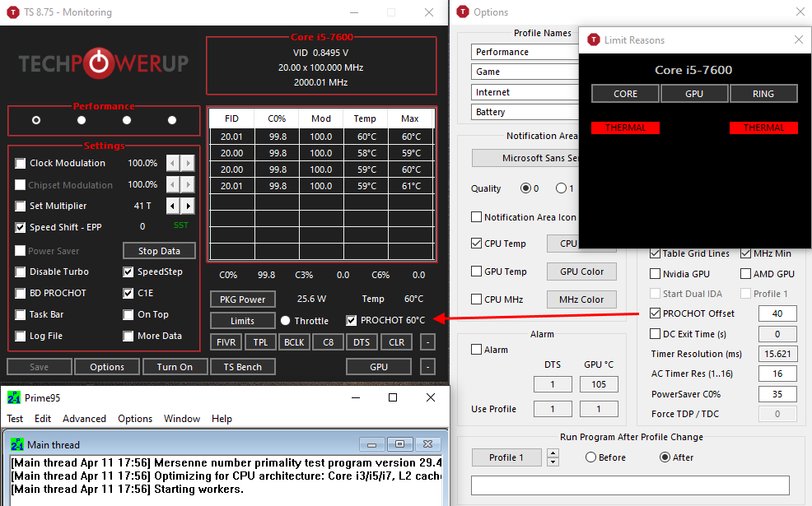Close the Limit Reasons window

(x=798, y=39)
